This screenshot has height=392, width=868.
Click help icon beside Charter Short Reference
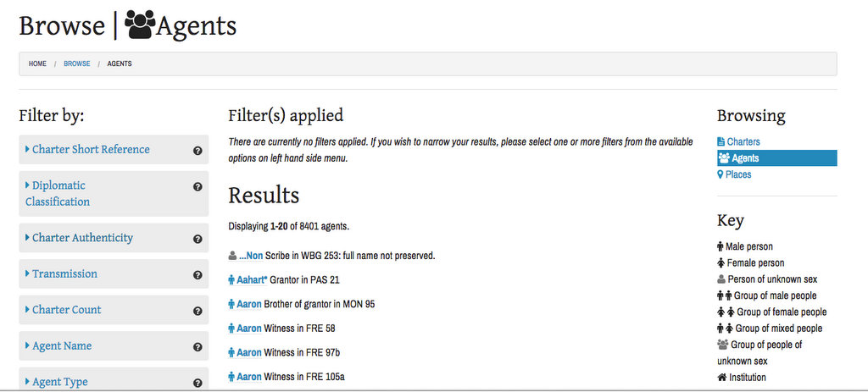coord(198,151)
